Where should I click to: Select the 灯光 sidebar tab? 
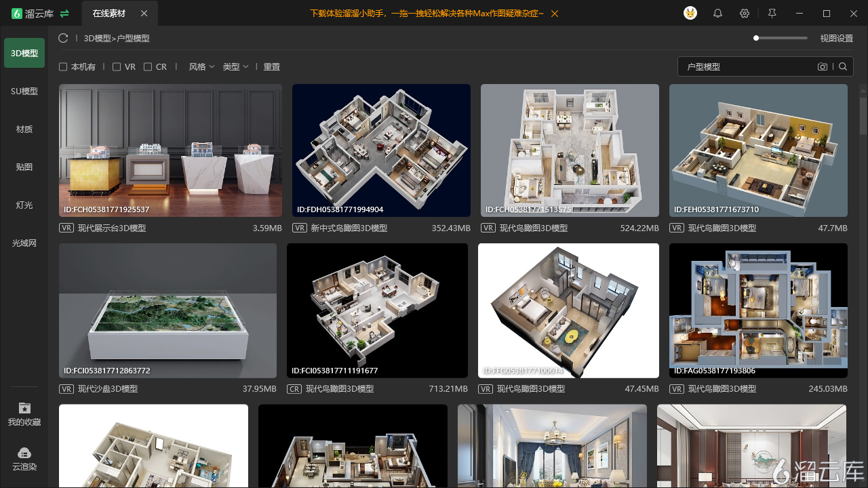coord(24,205)
